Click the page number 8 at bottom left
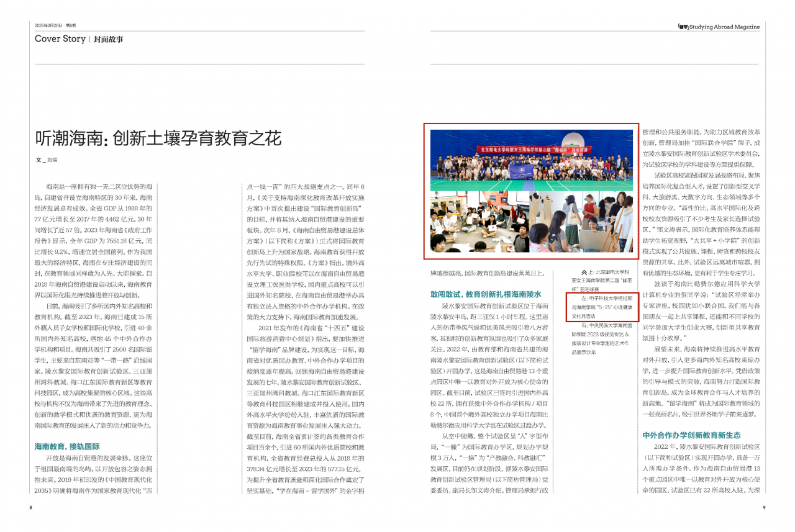The height and width of the screenshot is (532, 795). (29, 507)
